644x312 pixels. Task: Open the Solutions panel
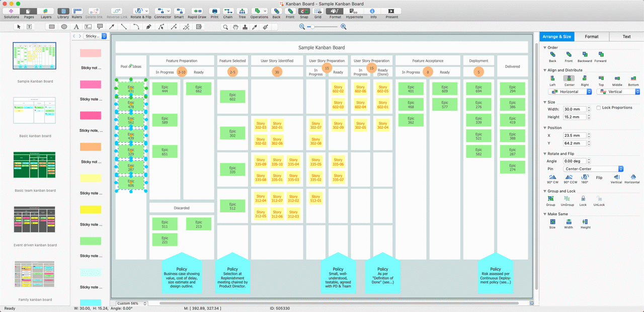pos(11,11)
